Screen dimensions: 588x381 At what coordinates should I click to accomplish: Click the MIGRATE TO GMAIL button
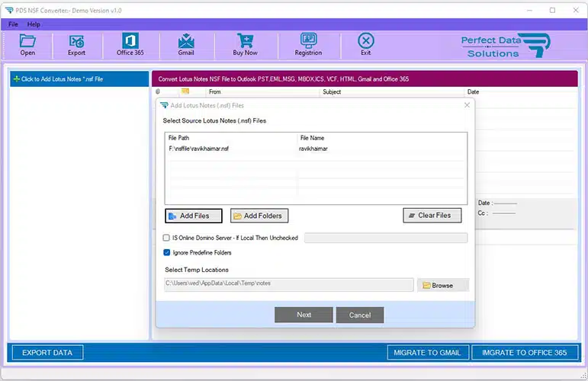tap(428, 353)
